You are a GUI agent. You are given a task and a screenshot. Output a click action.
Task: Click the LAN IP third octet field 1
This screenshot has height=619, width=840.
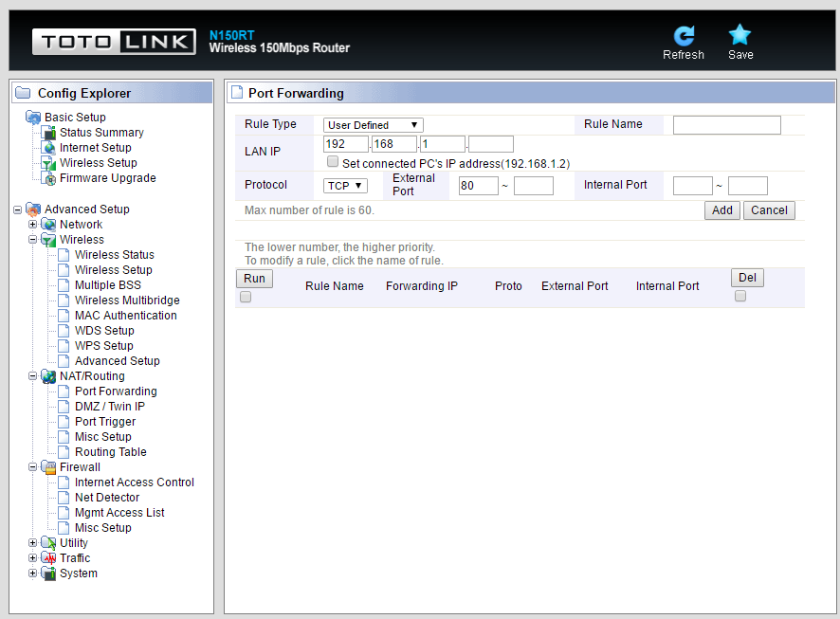443,144
